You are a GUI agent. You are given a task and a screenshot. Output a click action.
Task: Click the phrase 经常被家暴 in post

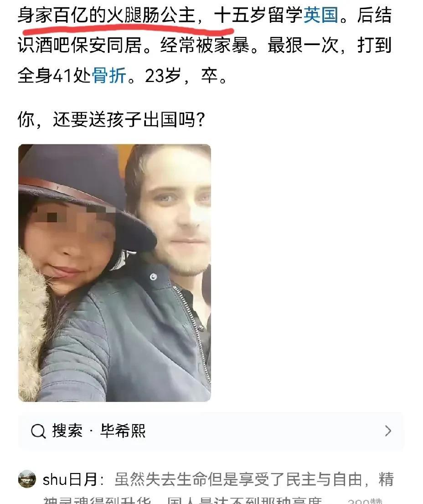(x=205, y=45)
